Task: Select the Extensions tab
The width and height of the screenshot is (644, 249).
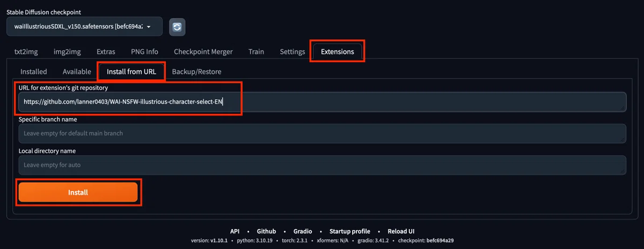Action: click(x=337, y=52)
